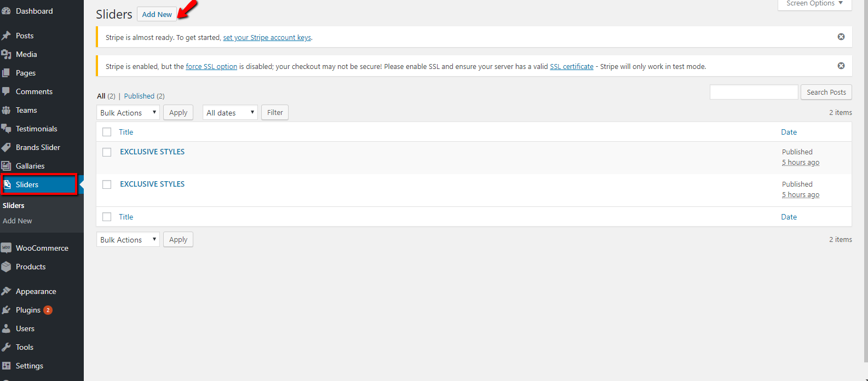Select Add New in the sidebar submenu

tap(18, 221)
